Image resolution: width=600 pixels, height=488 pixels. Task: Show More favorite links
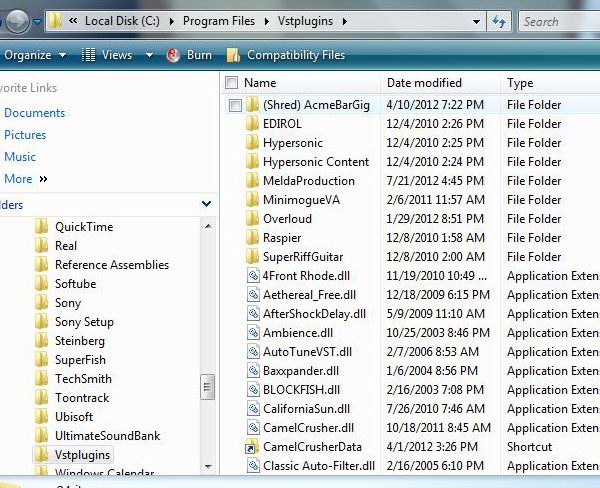pos(26,179)
